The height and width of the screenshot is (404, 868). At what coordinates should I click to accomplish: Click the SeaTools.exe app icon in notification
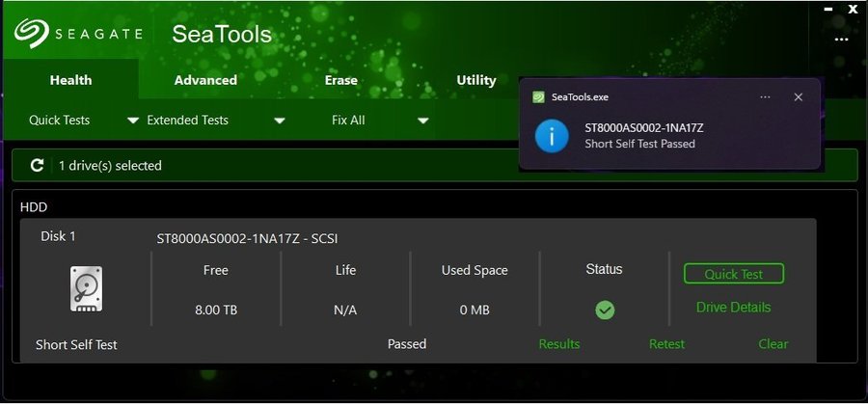click(x=538, y=96)
